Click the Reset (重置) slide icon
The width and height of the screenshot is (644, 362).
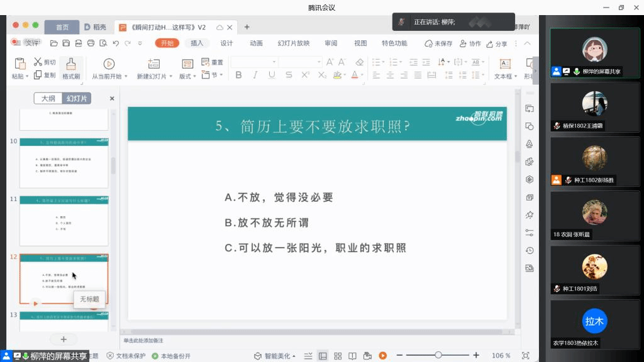pyautogui.click(x=213, y=62)
